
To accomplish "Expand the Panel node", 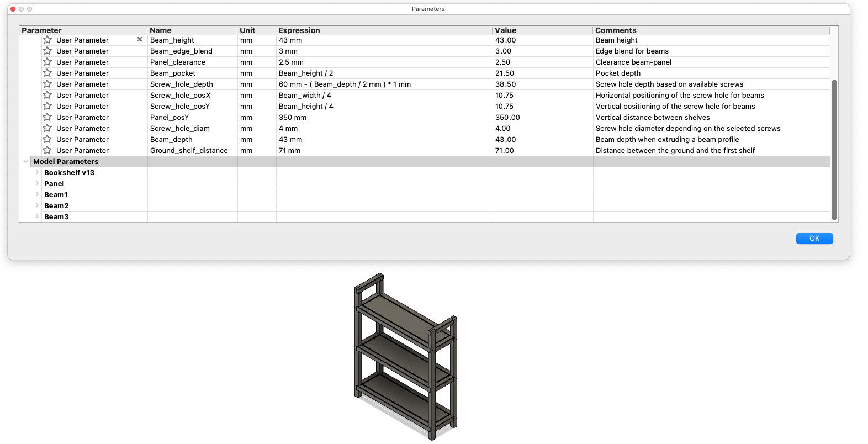I will (37, 183).
